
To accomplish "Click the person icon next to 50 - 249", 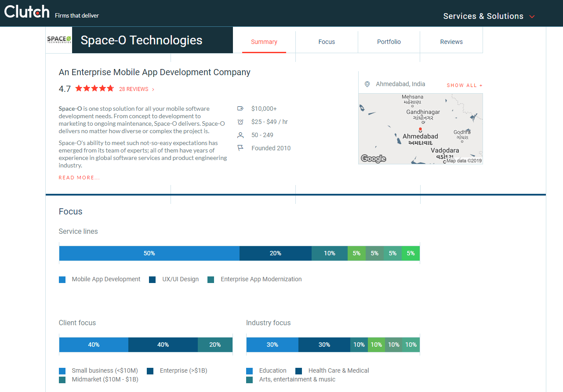I will [x=240, y=135].
